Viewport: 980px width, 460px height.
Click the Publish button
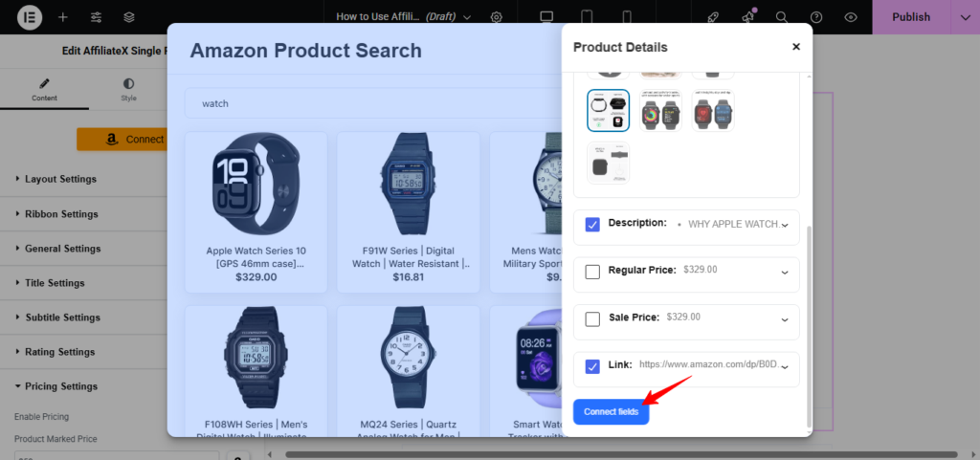coord(910,17)
